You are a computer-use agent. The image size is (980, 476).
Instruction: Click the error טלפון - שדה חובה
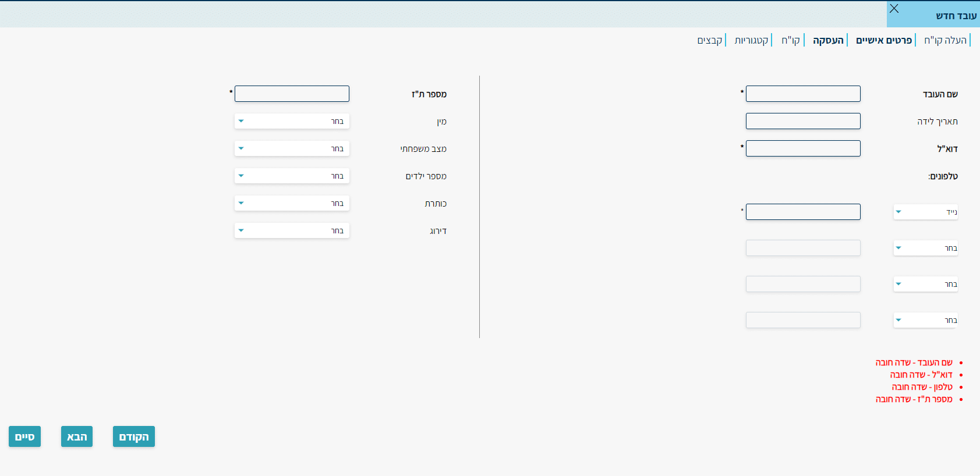(x=922, y=387)
